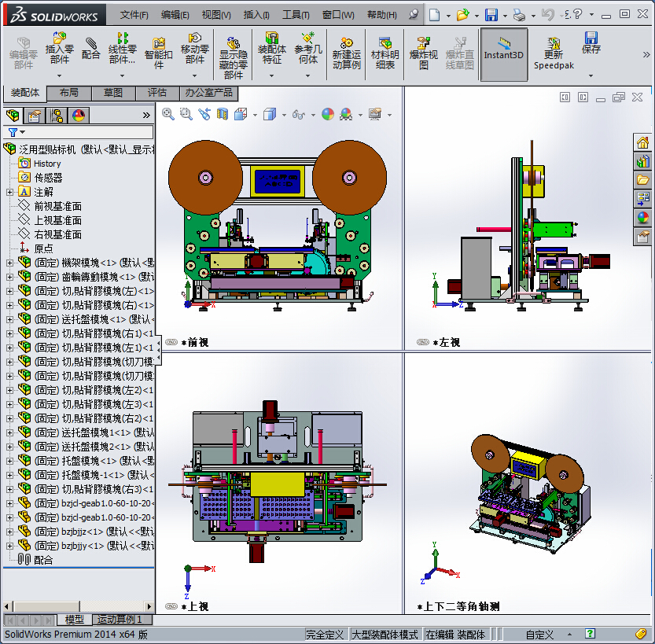The height and width of the screenshot is (644, 655).
Task: Click 自定义 units in status bar
Action: [539, 635]
